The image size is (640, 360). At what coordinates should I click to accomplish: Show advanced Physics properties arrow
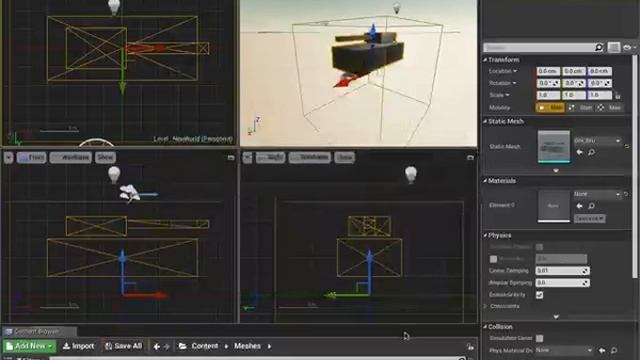(x=556, y=317)
